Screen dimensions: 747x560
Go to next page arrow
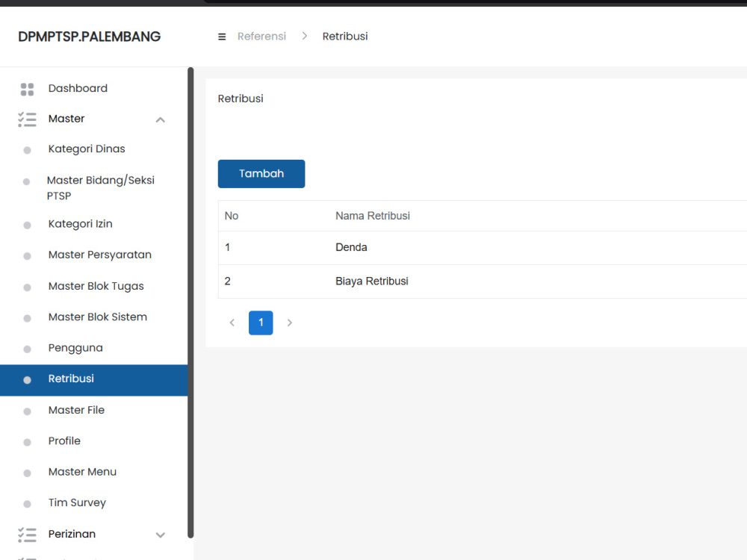(x=289, y=323)
